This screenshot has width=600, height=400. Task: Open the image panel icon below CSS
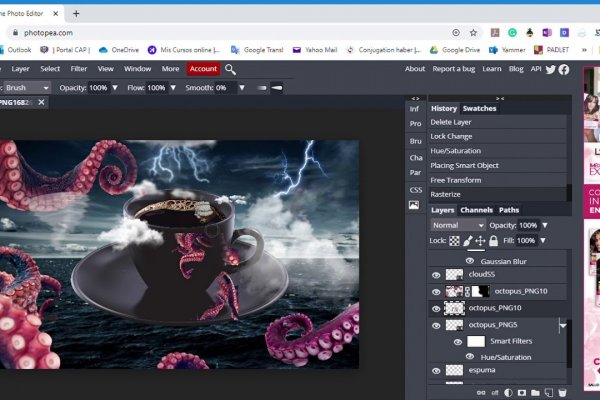pyautogui.click(x=414, y=205)
